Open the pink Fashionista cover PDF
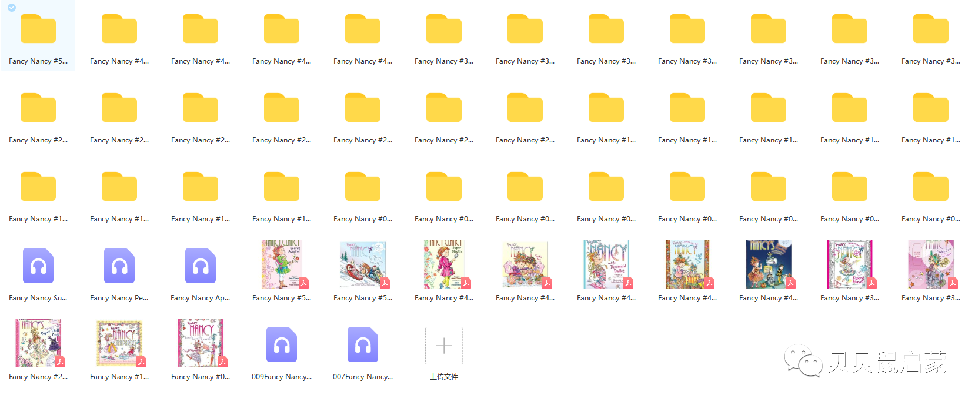Screen dimensions: 980x406 point(931,264)
